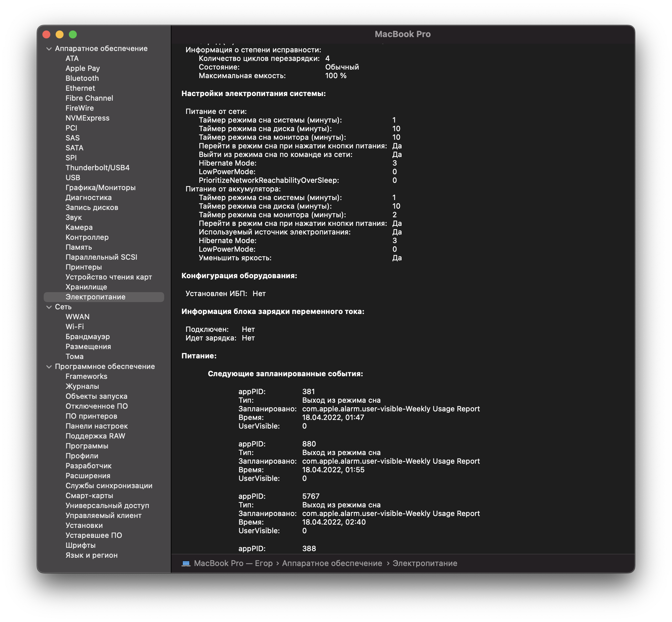The image size is (672, 622).
Task: Collapse the Программное обеспечение section
Action: point(49,367)
